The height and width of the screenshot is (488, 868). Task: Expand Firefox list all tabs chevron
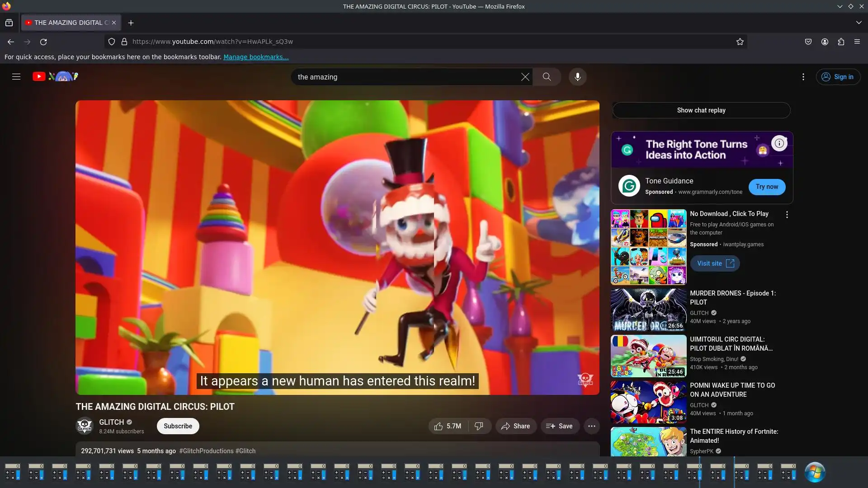tap(859, 23)
